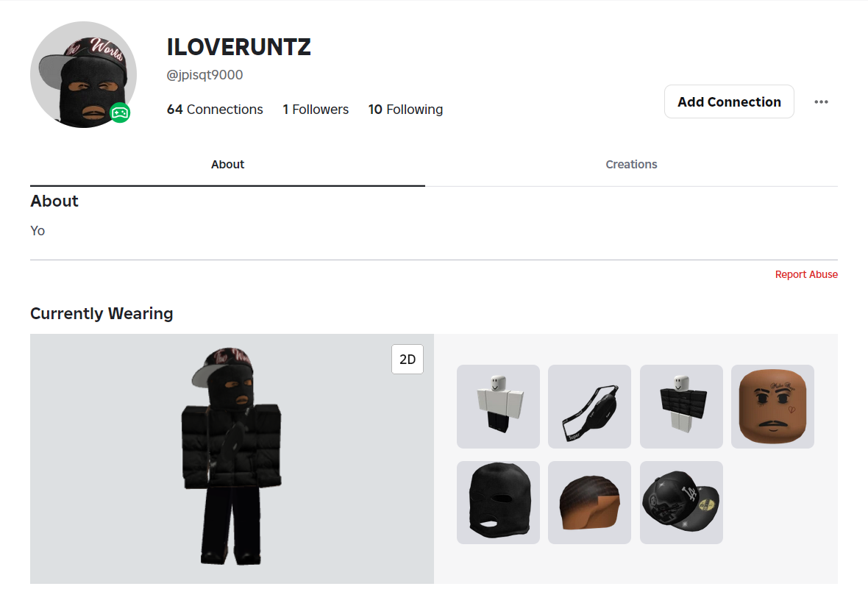Open the black LA cap item
868x589 pixels.
tap(681, 502)
